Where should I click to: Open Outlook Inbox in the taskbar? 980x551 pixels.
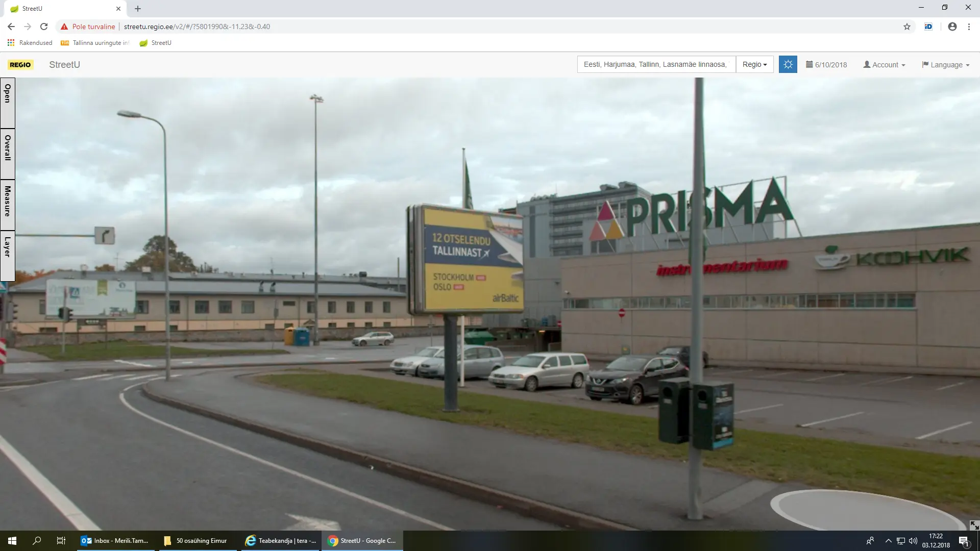click(x=115, y=541)
